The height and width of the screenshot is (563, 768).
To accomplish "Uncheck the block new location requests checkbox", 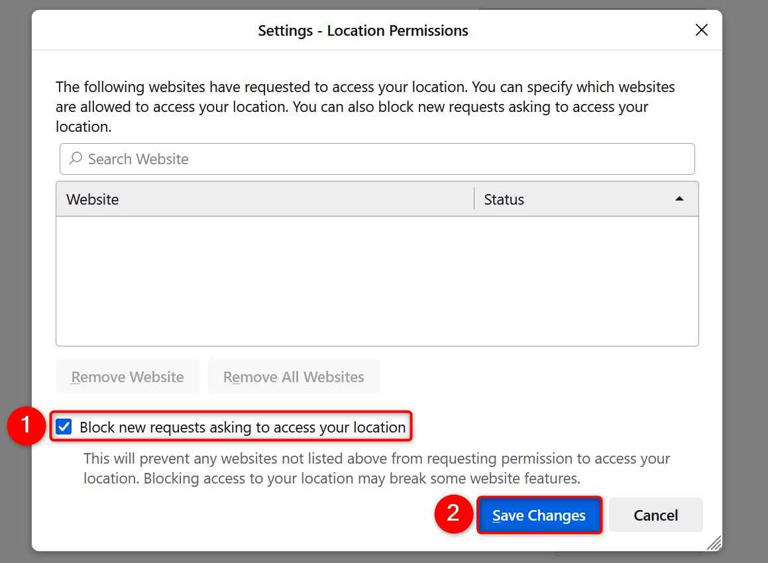I will 64,427.
